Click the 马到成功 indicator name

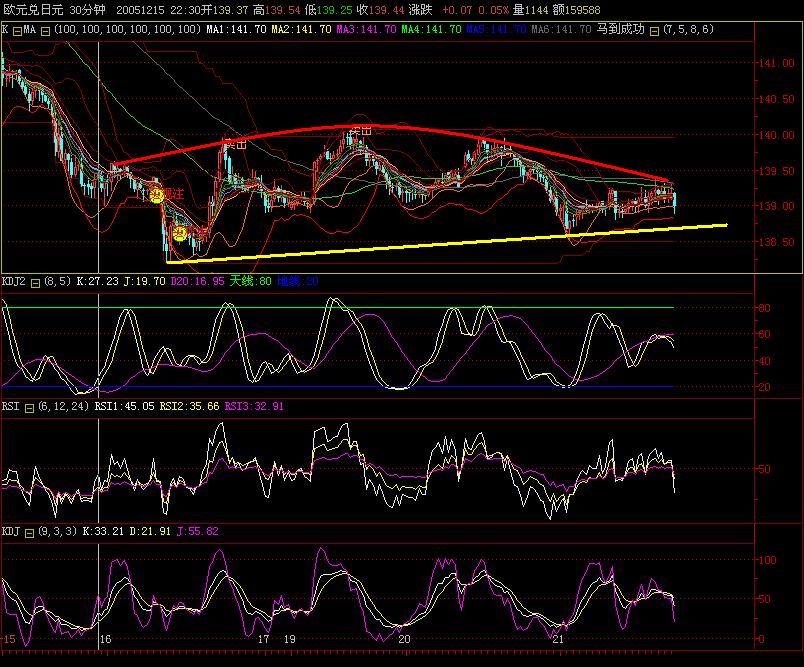[620, 29]
